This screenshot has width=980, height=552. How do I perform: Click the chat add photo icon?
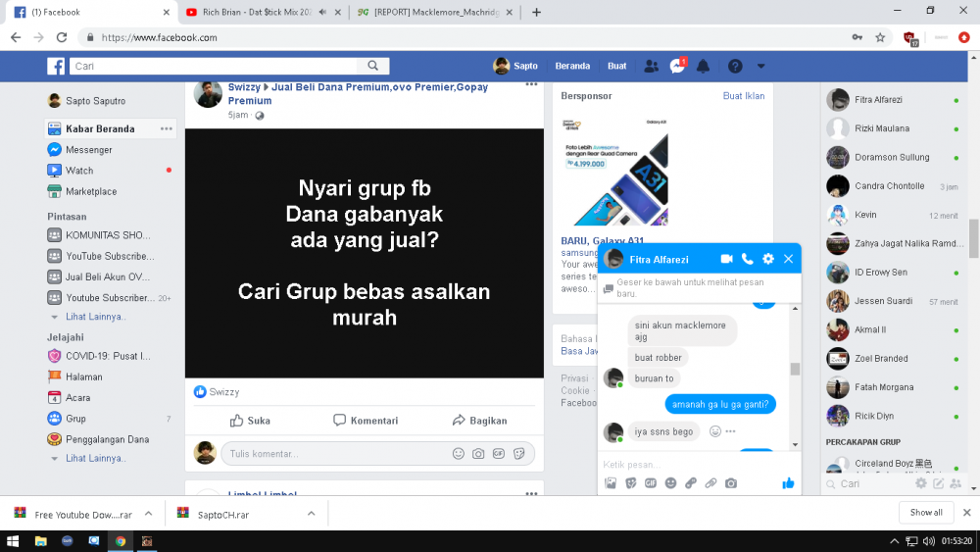(x=611, y=483)
